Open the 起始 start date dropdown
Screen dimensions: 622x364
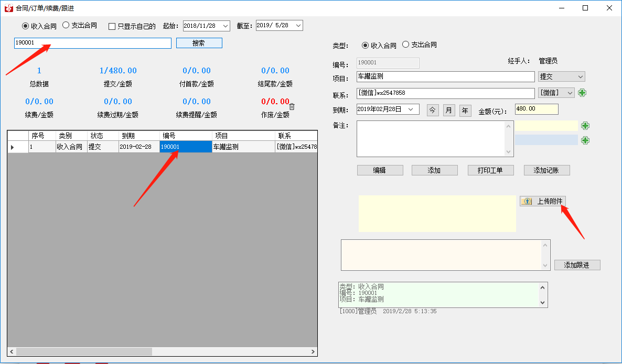pos(226,26)
